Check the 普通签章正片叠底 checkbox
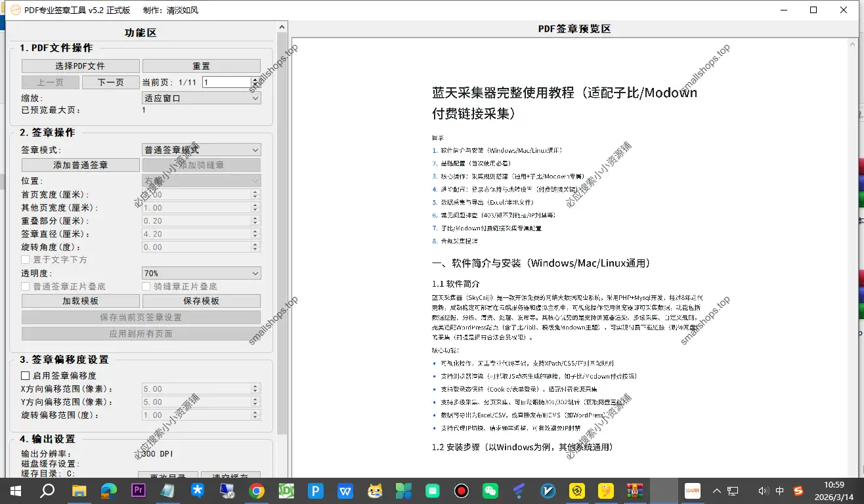Screen dimensions: 864x504 pos(25,286)
